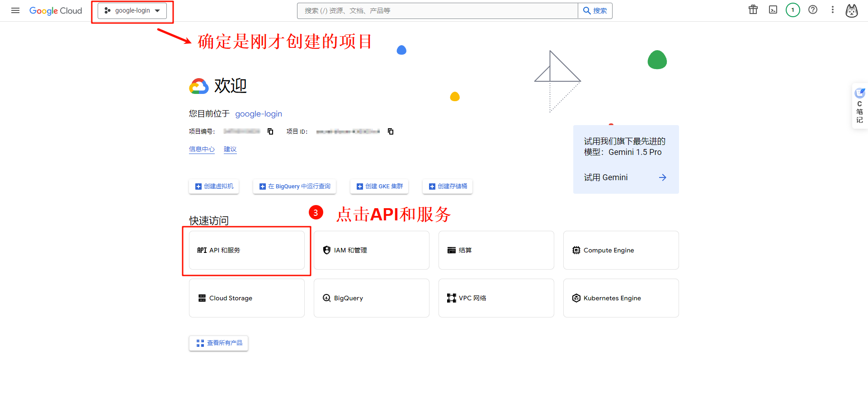868x415 pixels.
Task: Click the blue 搜索 search button
Action: coord(595,11)
